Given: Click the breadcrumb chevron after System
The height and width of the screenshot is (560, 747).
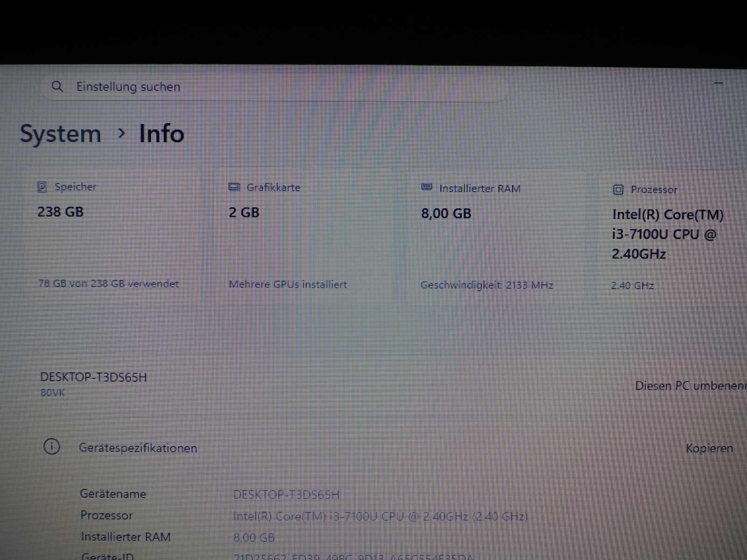Looking at the screenshot, I should click(121, 134).
